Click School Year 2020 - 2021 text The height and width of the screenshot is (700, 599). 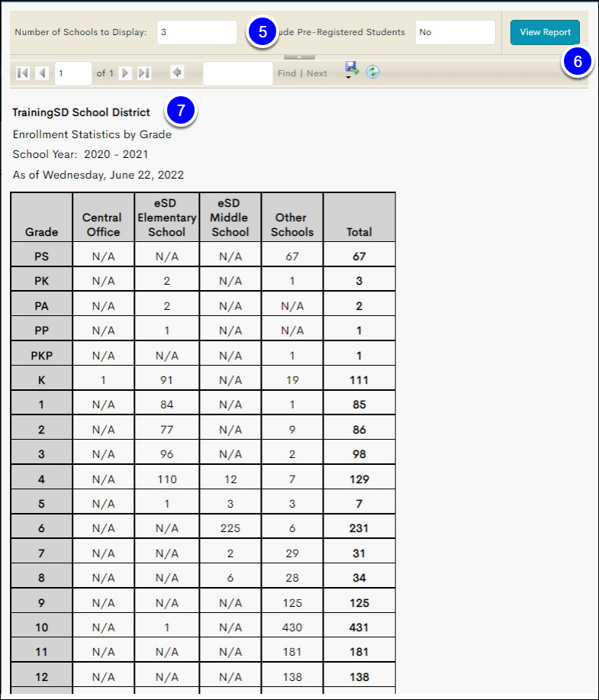[x=80, y=154]
